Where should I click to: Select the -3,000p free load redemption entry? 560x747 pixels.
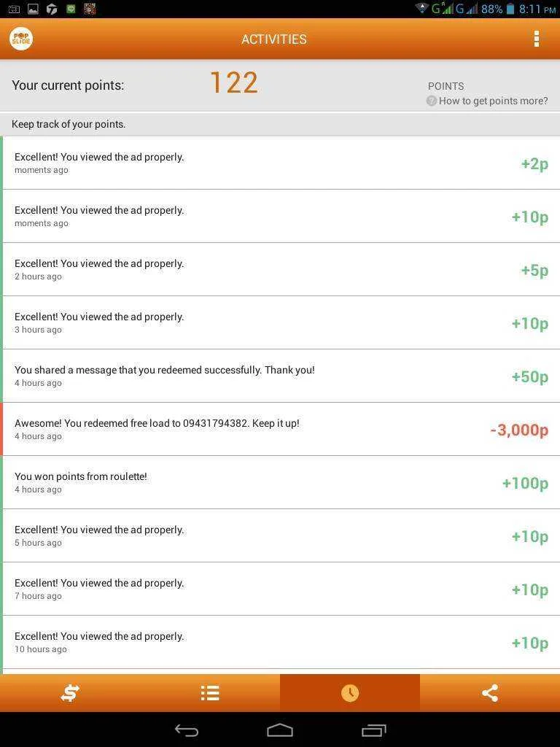click(x=280, y=429)
